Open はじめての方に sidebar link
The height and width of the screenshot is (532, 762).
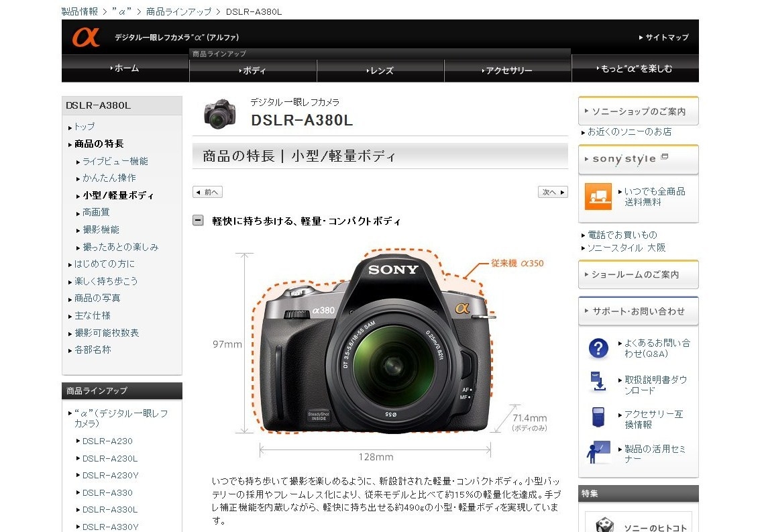(104, 264)
